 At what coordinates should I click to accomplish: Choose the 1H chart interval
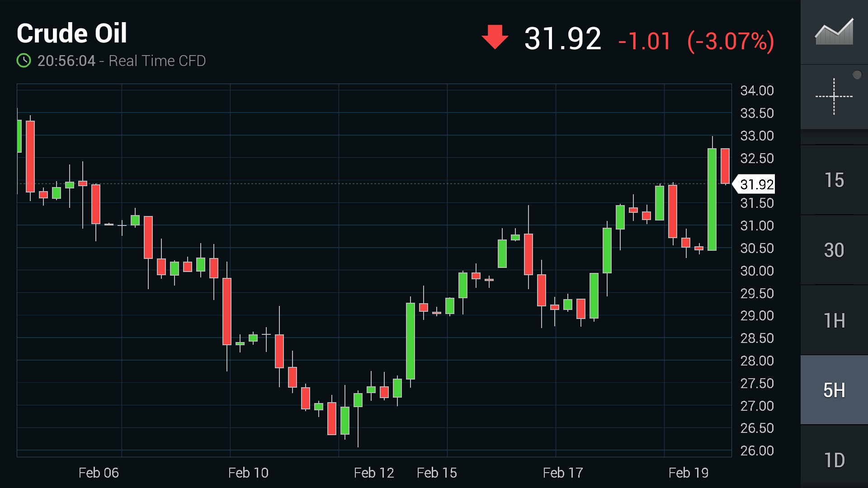click(834, 320)
